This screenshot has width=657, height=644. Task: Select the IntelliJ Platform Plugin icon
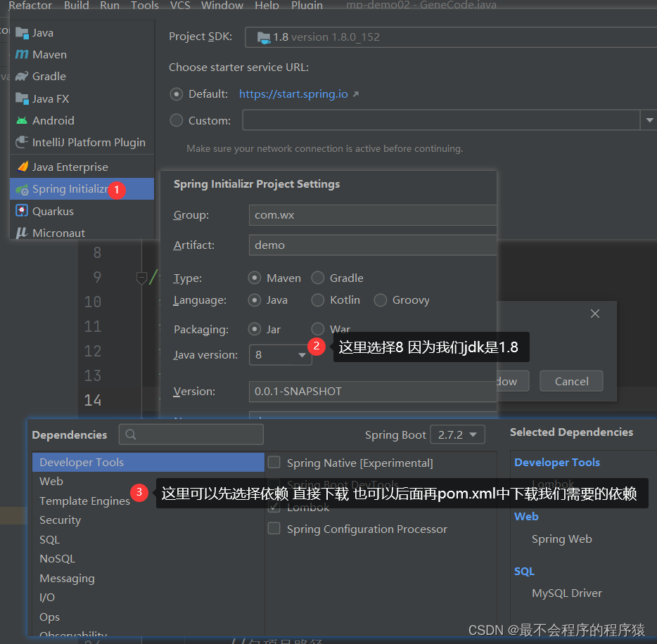(x=22, y=142)
